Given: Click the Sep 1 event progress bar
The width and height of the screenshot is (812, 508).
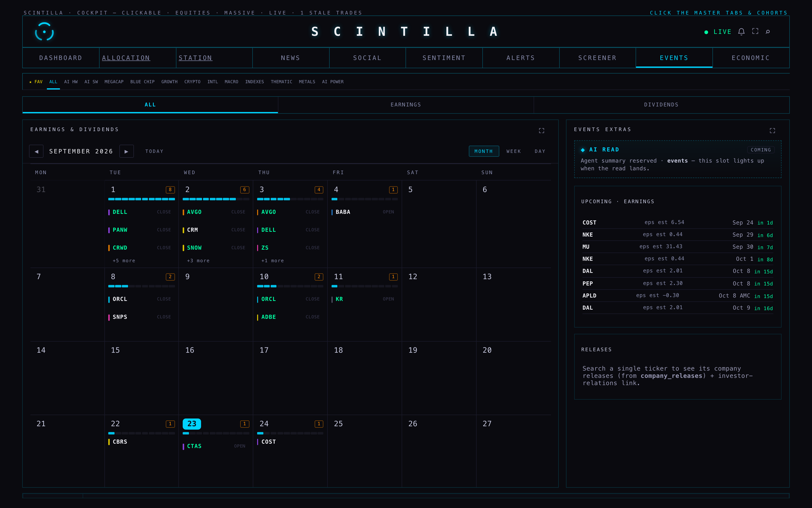Looking at the screenshot, I should 142,199.
